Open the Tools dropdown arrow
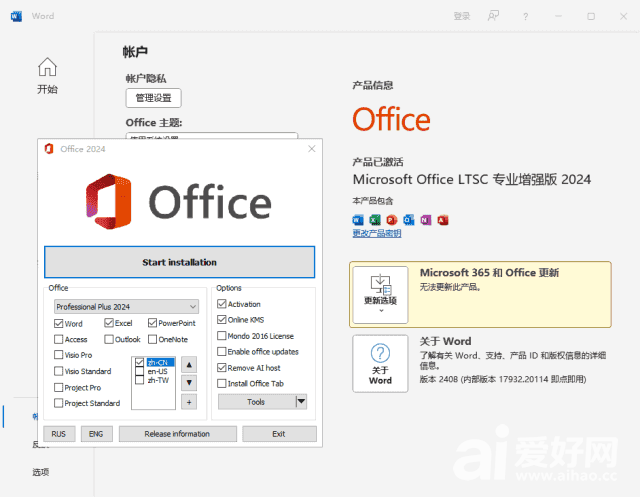This screenshot has height=497, width=640. pyautogui.click(x=301, y=402)
